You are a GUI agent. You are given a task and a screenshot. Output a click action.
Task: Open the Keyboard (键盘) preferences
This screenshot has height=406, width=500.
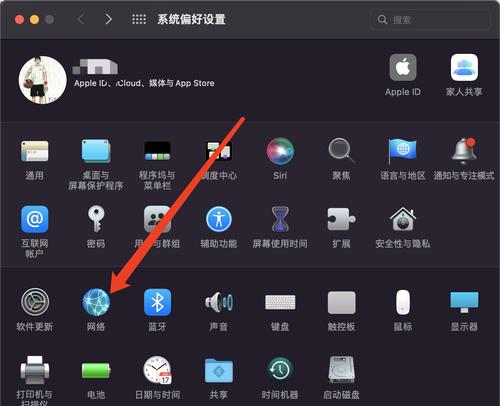click(280, 302)
